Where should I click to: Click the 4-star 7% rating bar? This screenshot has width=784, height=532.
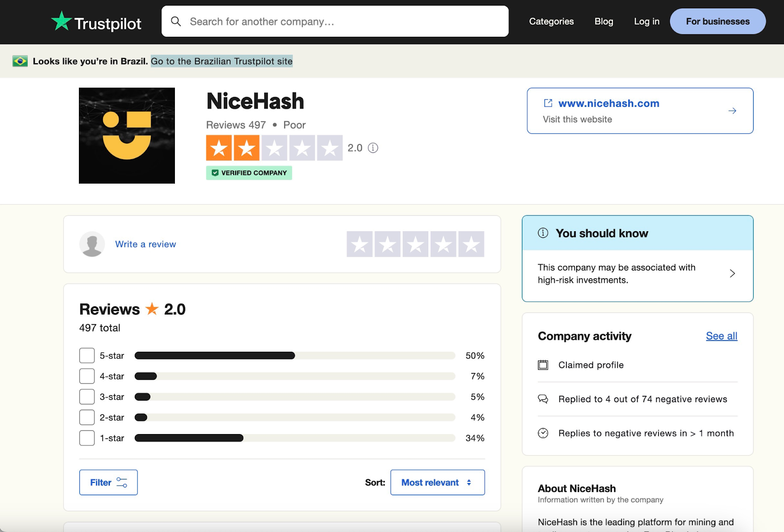(x=295, y=376)
